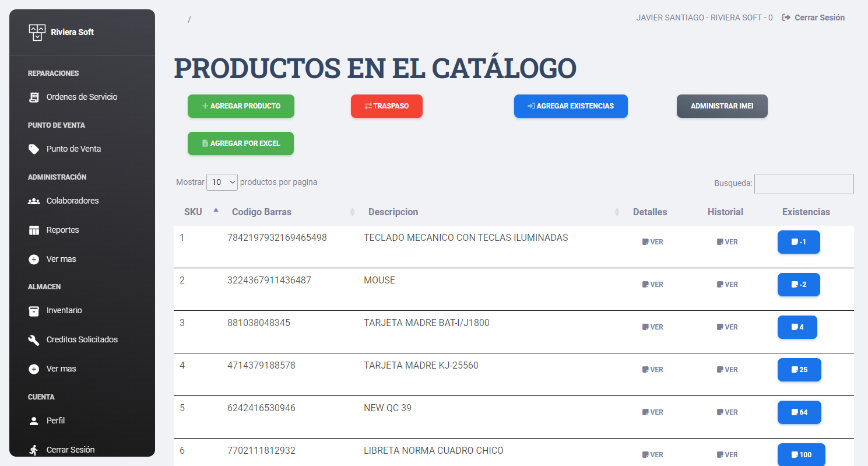
Task: Open the Perfil account page
Action: coord(55,421)
